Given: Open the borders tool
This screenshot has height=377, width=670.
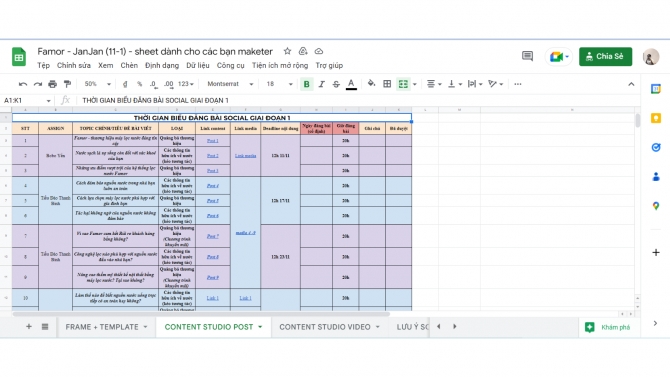Looking at the screenshot, I should [x=387, y=84].
